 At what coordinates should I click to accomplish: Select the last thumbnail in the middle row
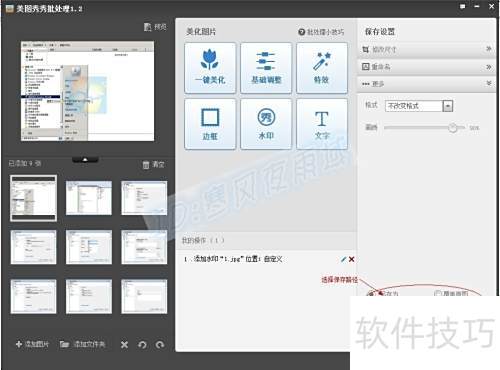[x=144, y=247]
